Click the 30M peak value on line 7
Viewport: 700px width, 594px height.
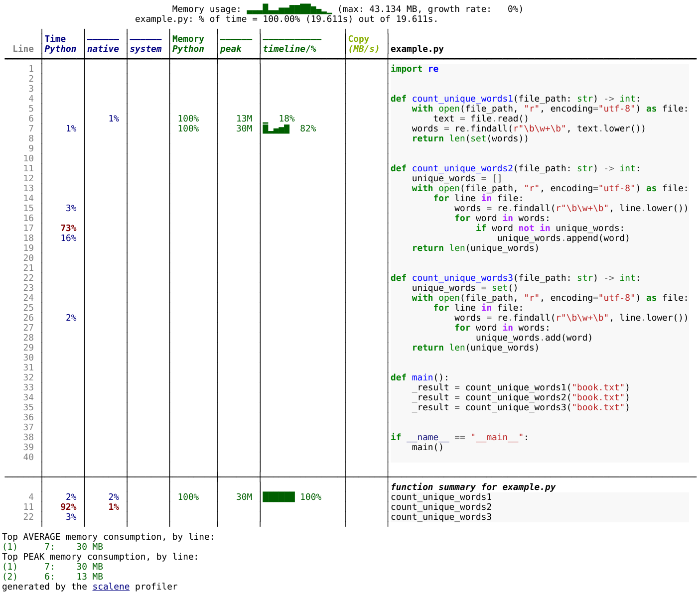point(244,128)
